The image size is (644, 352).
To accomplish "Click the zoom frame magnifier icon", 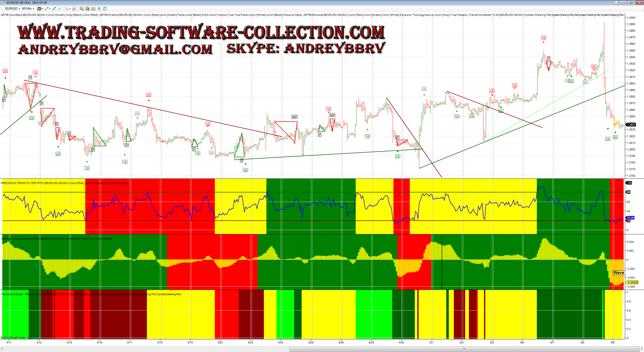I will 74,9.
